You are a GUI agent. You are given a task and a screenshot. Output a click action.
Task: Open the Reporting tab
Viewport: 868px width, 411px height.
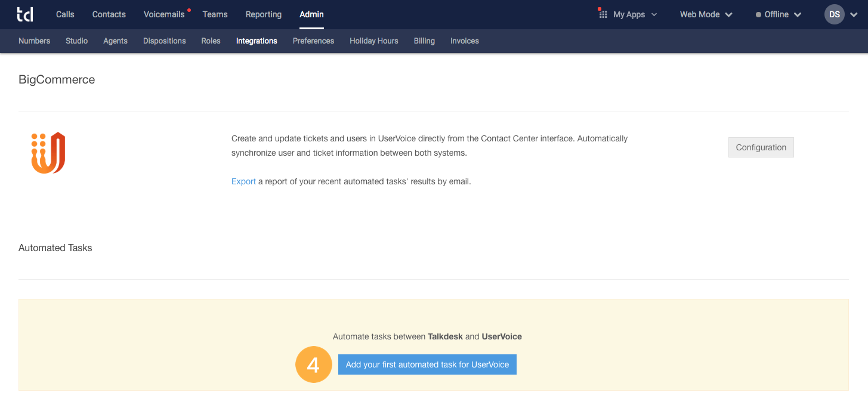pyautogui.click(x=264, y=14)
